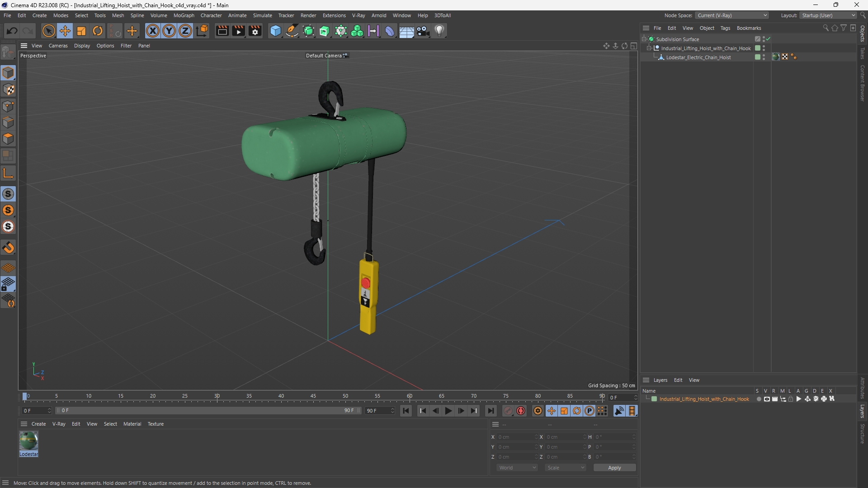Click the Object Manager search icon
Image resolution: width=868 pixels, height=488 pixels.
[826, 28]
